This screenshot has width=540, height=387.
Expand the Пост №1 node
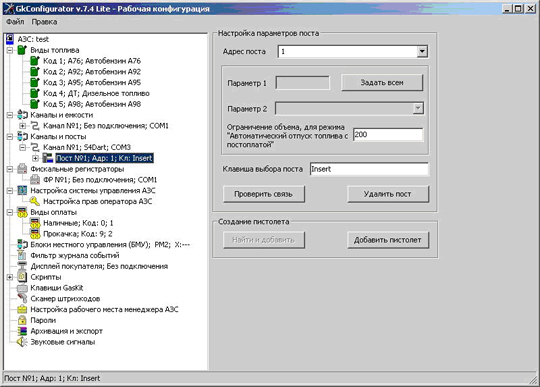(x=35, y=158)
